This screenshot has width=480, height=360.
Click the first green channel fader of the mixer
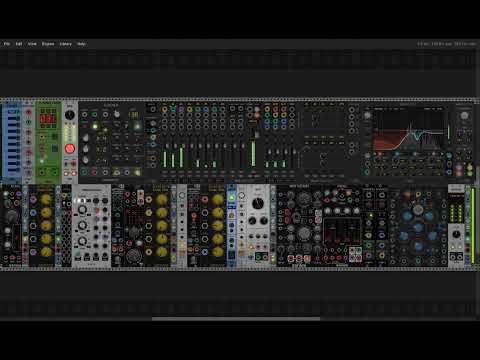pos(165,159)
